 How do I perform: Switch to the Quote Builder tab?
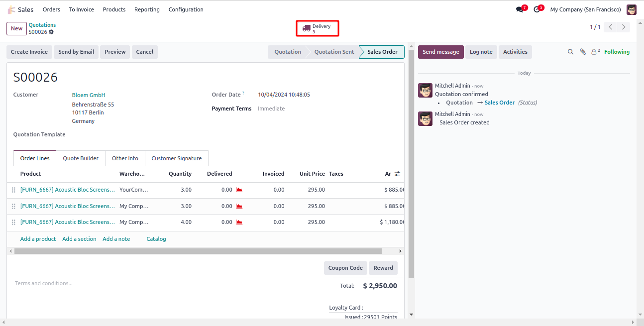[x=81, y=158]
